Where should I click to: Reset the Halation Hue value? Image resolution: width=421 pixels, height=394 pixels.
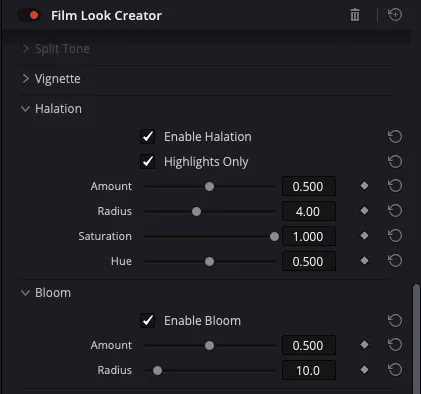395,261
